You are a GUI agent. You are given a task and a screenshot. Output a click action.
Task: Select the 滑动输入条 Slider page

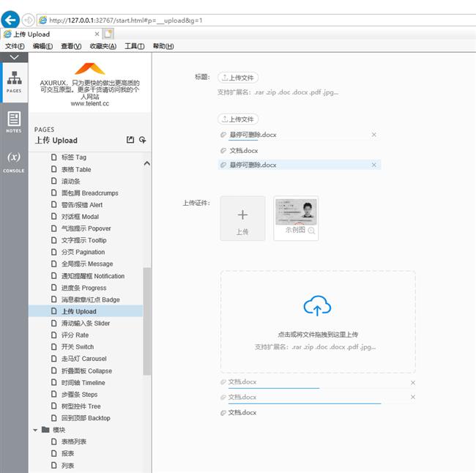click(85, 323)
